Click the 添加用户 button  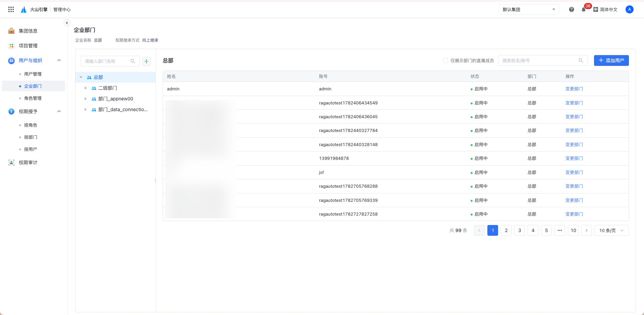pos(611,60)
